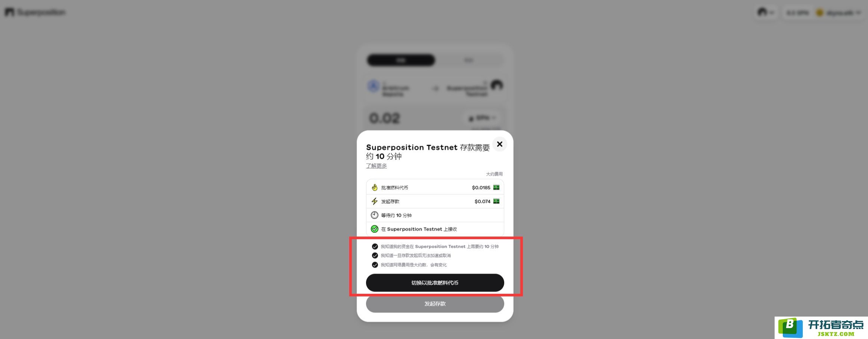This screenshot has width=868, height=339.
Task: Click the Superposition Testnet destination network icon
Action: click(497, 85)
